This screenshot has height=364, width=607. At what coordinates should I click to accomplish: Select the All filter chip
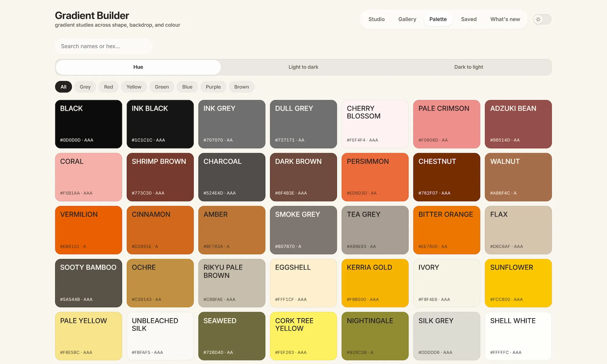point(63,87)
